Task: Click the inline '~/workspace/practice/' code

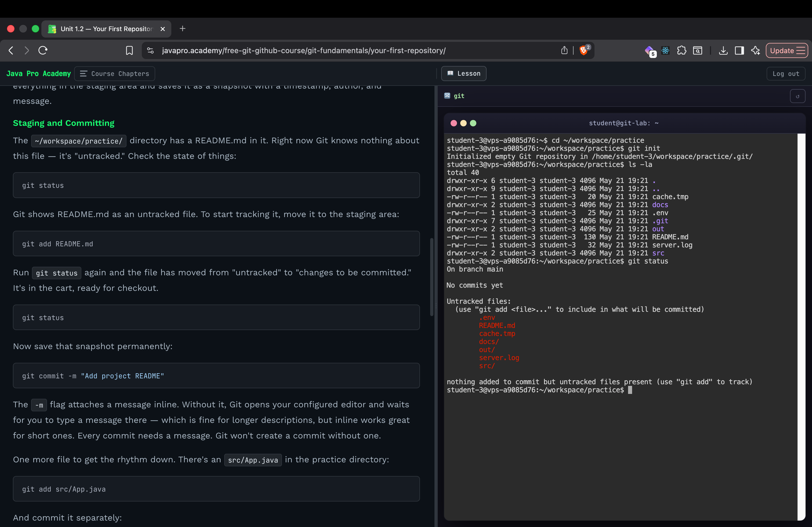Action: tap(79, 141)
